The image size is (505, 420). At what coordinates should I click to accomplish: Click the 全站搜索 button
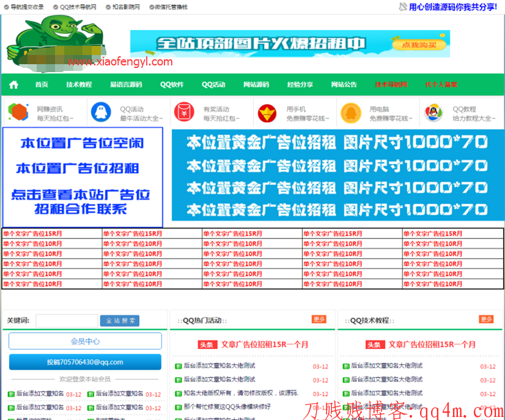[x=120, y=321]
